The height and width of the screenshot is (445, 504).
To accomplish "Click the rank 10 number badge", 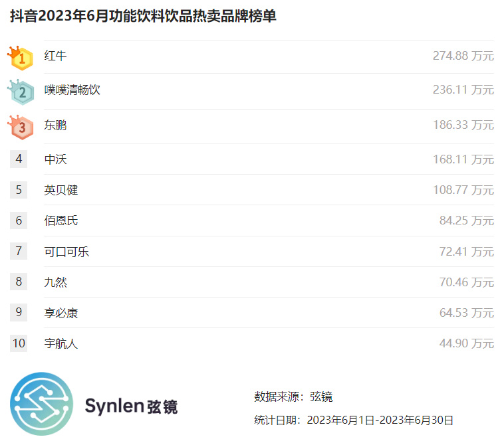I will [19, 343].
